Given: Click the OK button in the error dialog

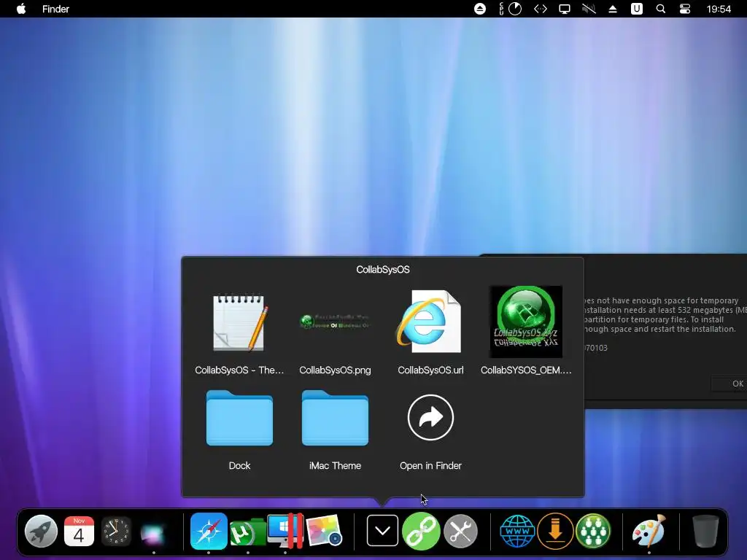Looking at the screenshot, I should pyautogui.click(x=737, y=384).
